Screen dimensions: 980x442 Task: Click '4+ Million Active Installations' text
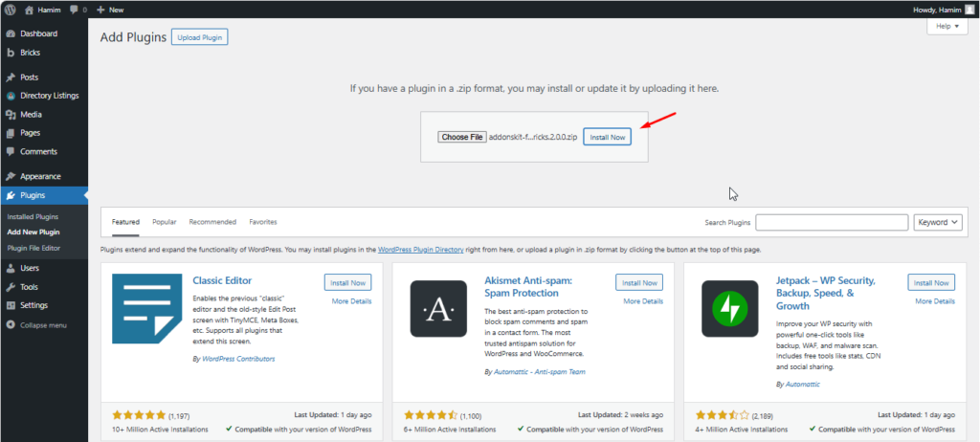(x=742, y=430)
